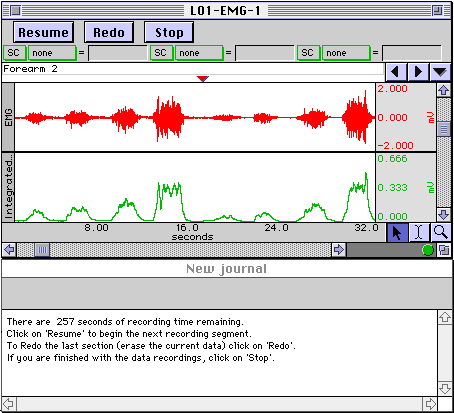Open the first 'none' measurement dropdown

(52, 53)
